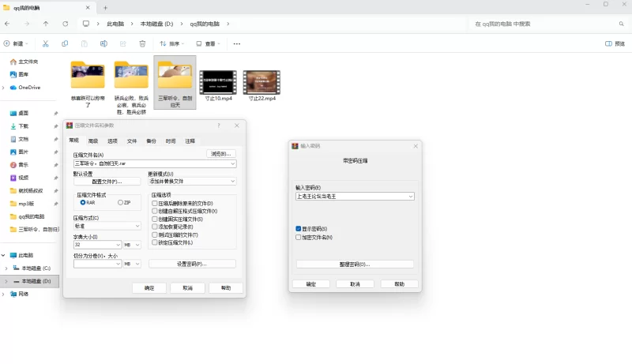This screenshot has width=632, height=364.
Task: Switch to the 时间 tab
Action: coord(171,141)
